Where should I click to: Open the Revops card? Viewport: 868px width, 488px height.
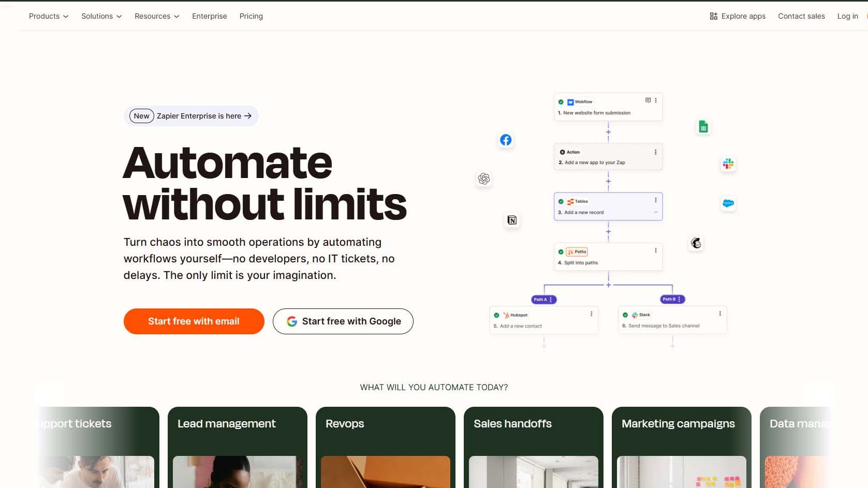(386, 447)
